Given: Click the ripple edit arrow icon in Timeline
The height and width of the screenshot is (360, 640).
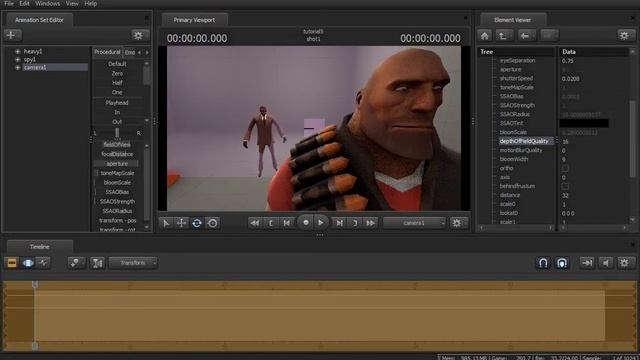Looking at the screenshot, I should click(x=587, y=263).
